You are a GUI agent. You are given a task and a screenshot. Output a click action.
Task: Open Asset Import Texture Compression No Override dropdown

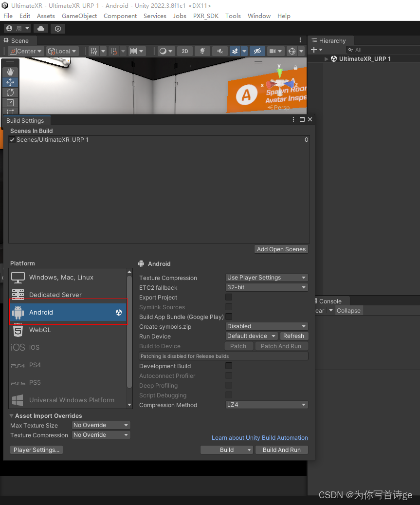pos(101,435)
